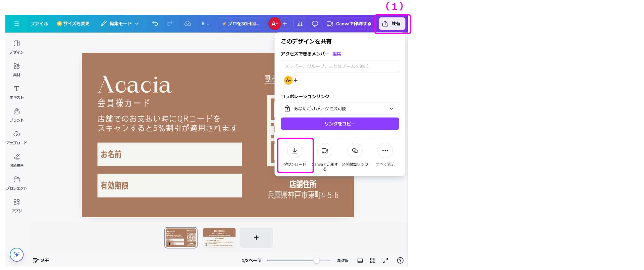This screenshot has width=644, height=270.
Task: Select page 1 thumbnail
Action: click(181, 237)
